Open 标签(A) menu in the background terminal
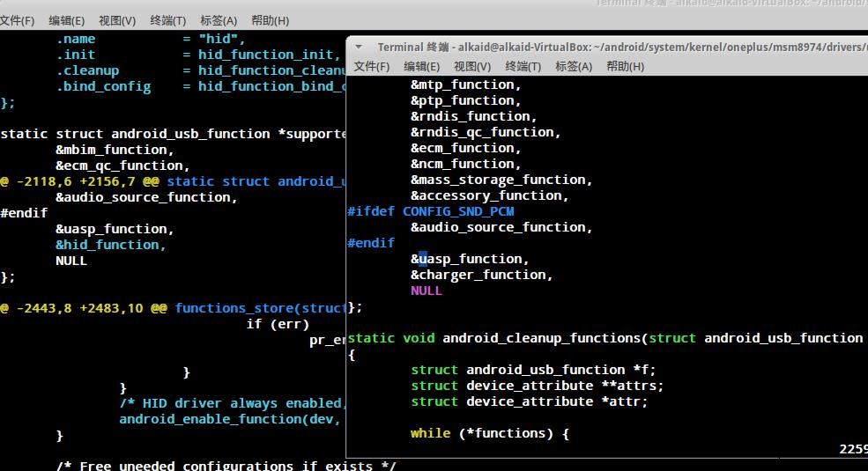868x471 pixels. pyautogui.click(x=219, y=20)
